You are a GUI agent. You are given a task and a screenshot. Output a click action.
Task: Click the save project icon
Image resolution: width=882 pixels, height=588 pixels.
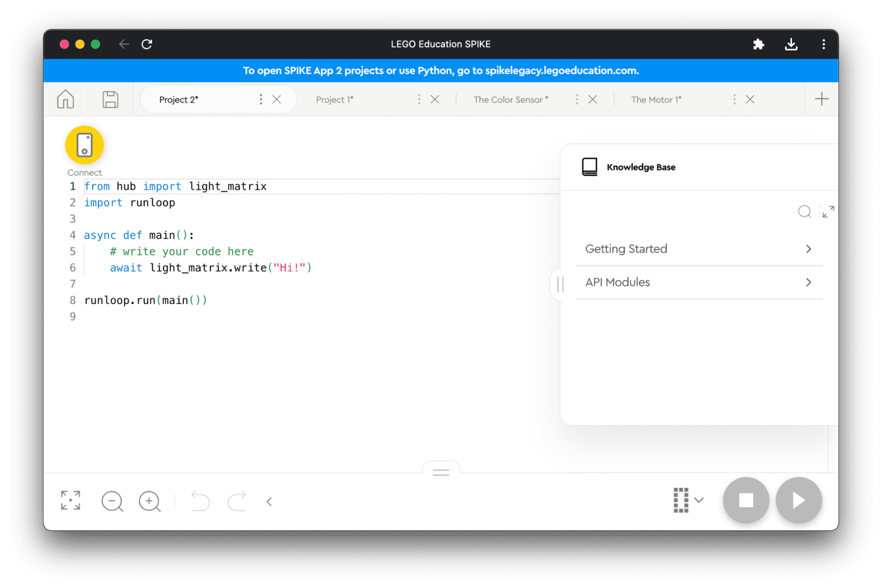109,100
